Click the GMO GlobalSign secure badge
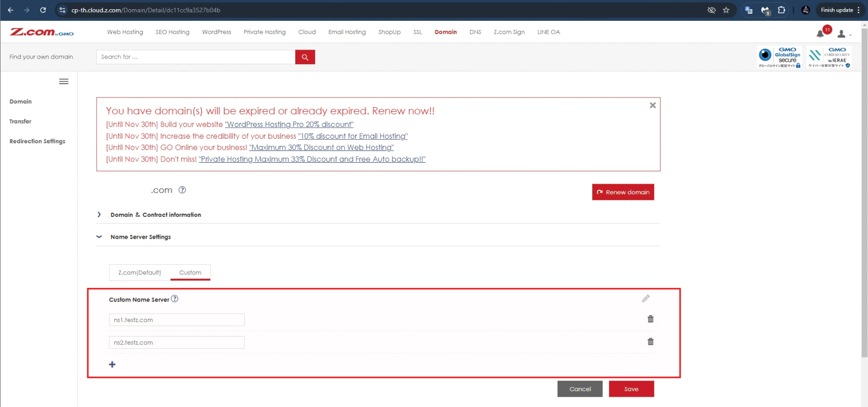Screen dimensions: 868x407 click(779, 58)
